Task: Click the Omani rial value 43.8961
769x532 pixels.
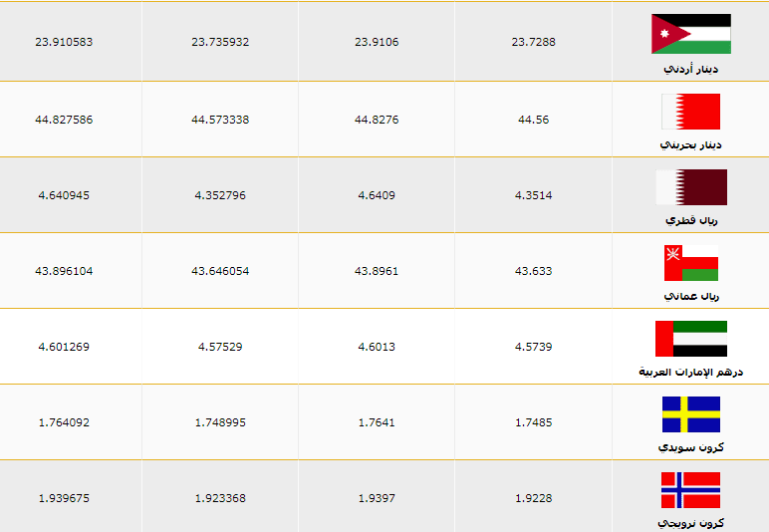Action: pos(377,271)
